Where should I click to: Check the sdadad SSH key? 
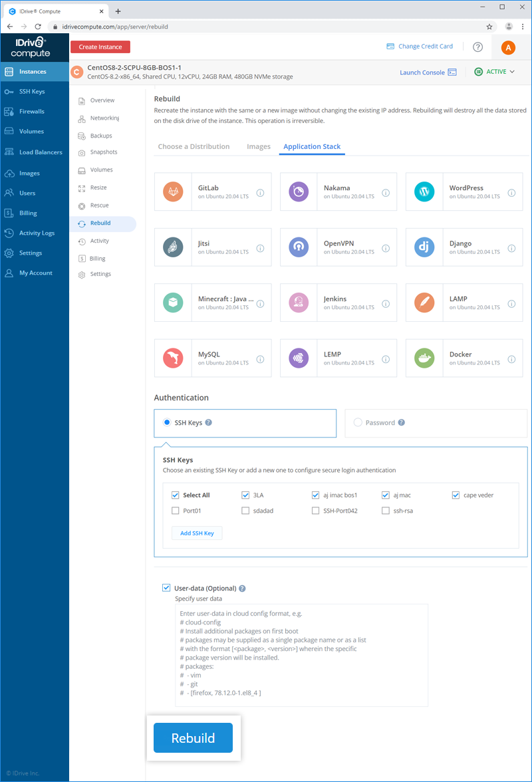[x=245, y=511]
